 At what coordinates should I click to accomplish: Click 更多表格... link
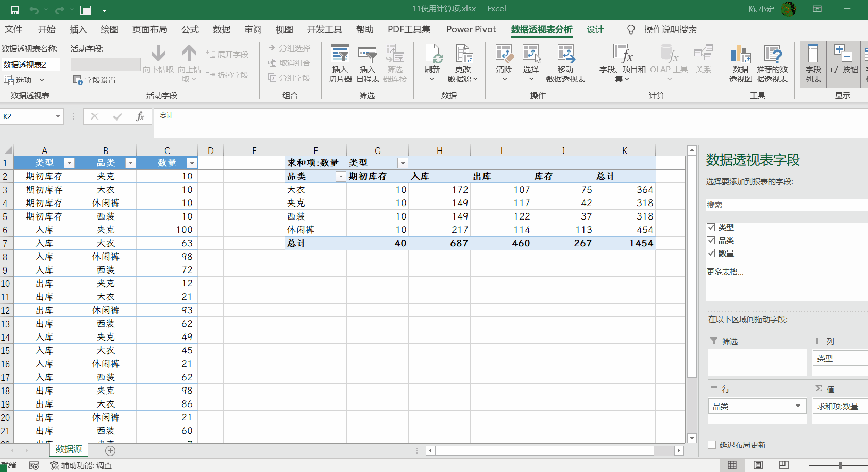[725, 272]
